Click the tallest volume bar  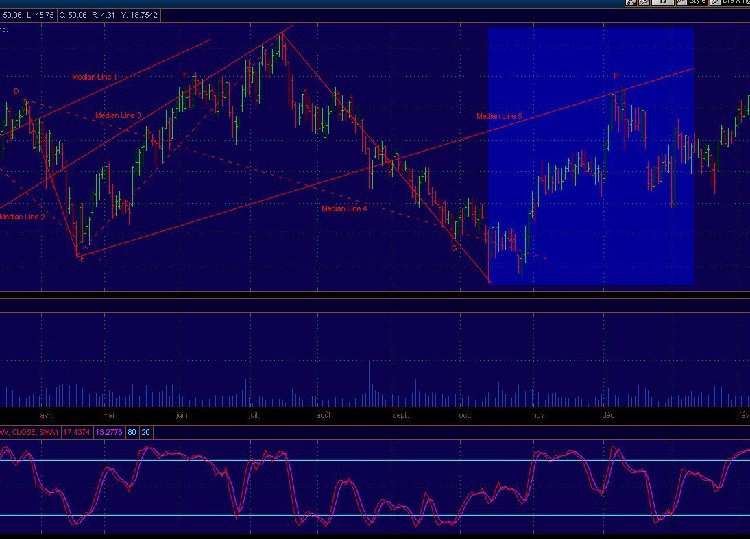point(369,383)
